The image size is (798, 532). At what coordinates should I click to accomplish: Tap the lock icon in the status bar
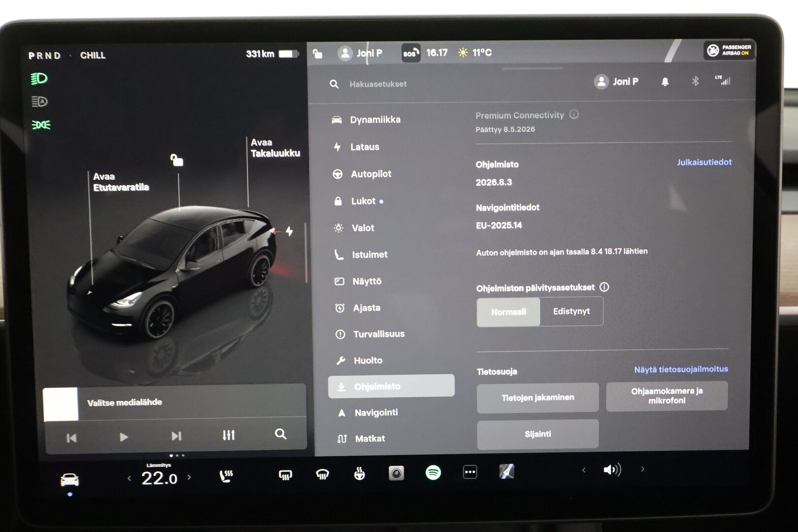tap(317, 53)
